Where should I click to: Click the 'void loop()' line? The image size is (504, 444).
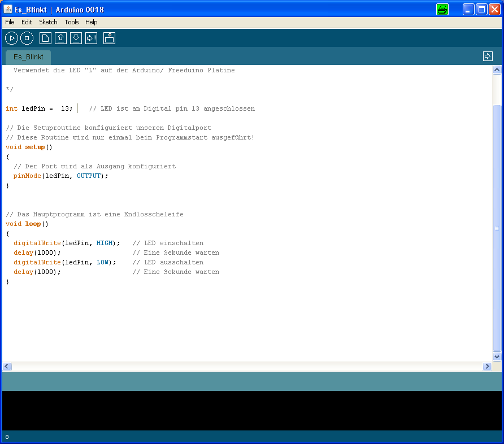[27, 224]
